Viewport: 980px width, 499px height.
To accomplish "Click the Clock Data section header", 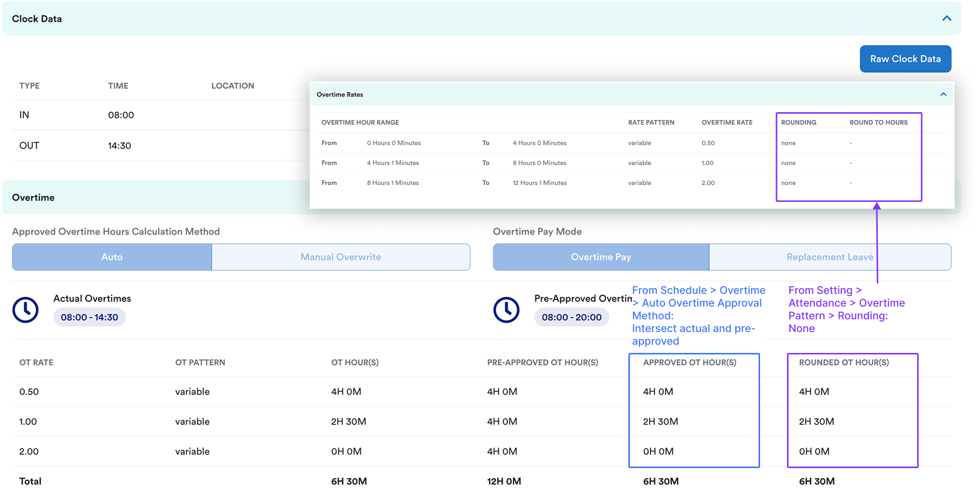I will point(481,18).
